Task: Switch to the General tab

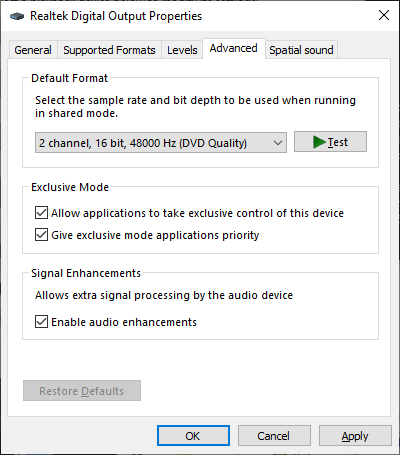Action: pos(33,50)
